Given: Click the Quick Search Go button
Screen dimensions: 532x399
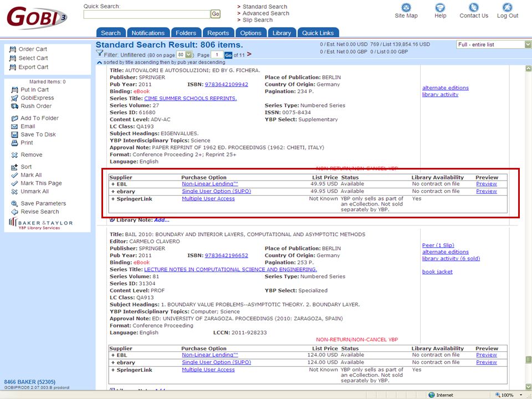Looking at the screenshot, I should (x=216, y=14).
